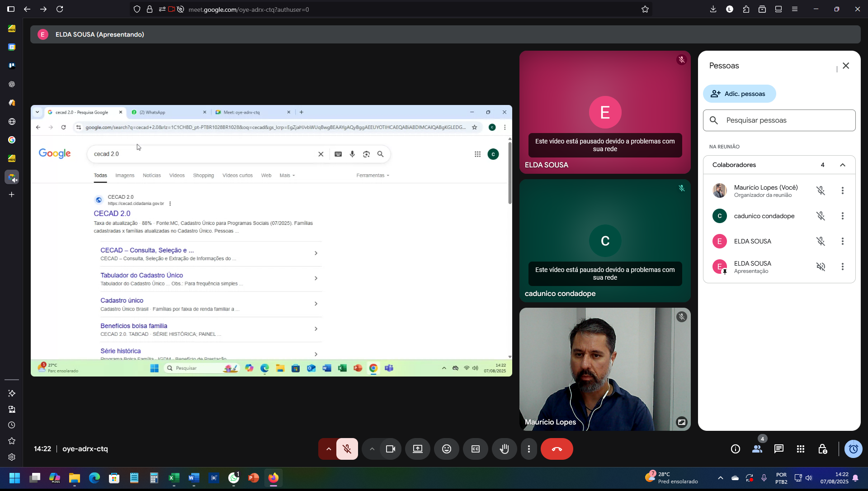This screenshot has width=868, height=491.
Task: Open more options menu in the call bar
Action: pos(529,449)
